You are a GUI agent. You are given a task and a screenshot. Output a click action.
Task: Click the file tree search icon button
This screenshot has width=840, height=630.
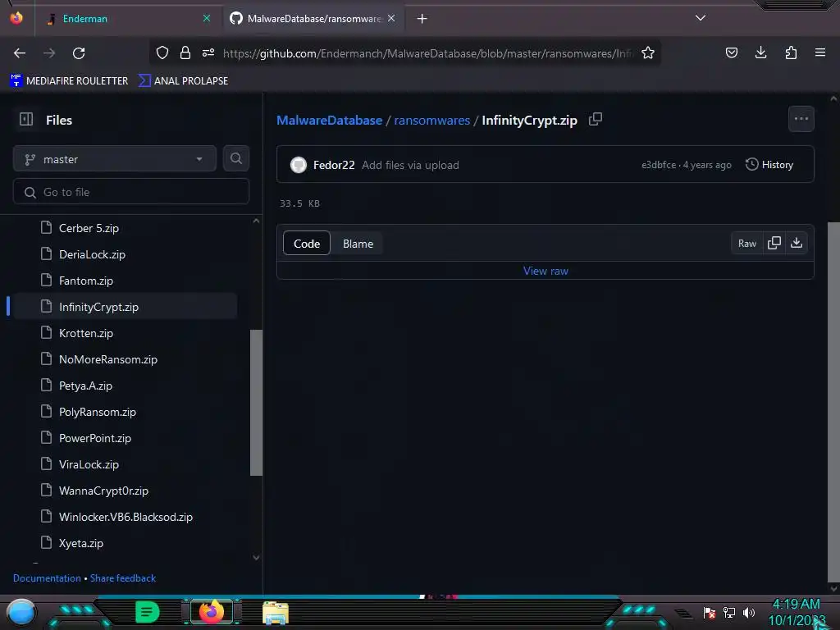(x=235, y=158)
